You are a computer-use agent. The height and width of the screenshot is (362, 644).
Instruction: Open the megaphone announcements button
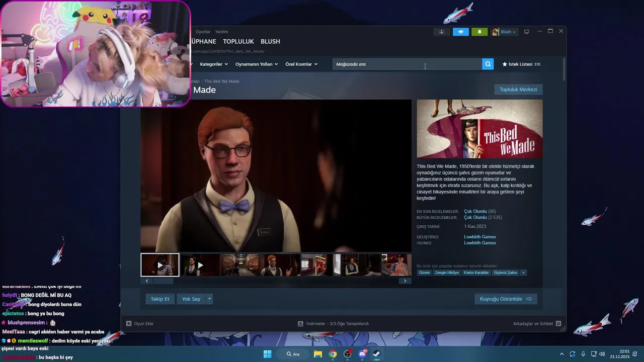(460, 32)
